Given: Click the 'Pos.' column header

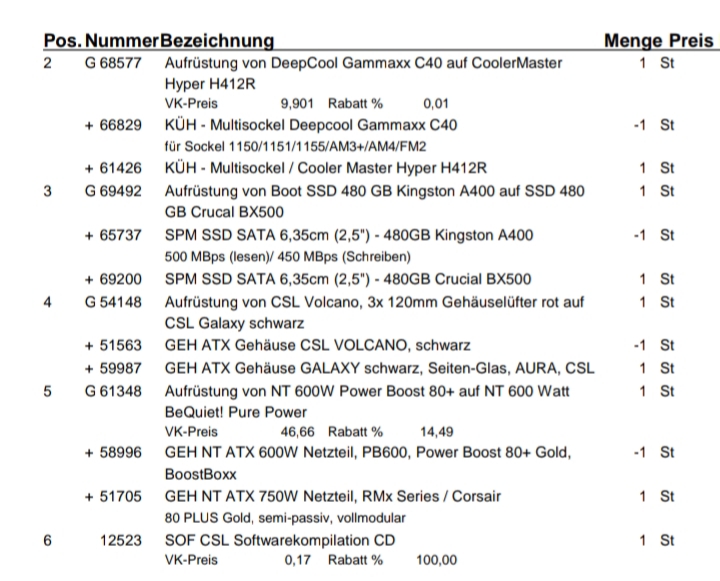Looking at the screenshot, I should [62, 40].
